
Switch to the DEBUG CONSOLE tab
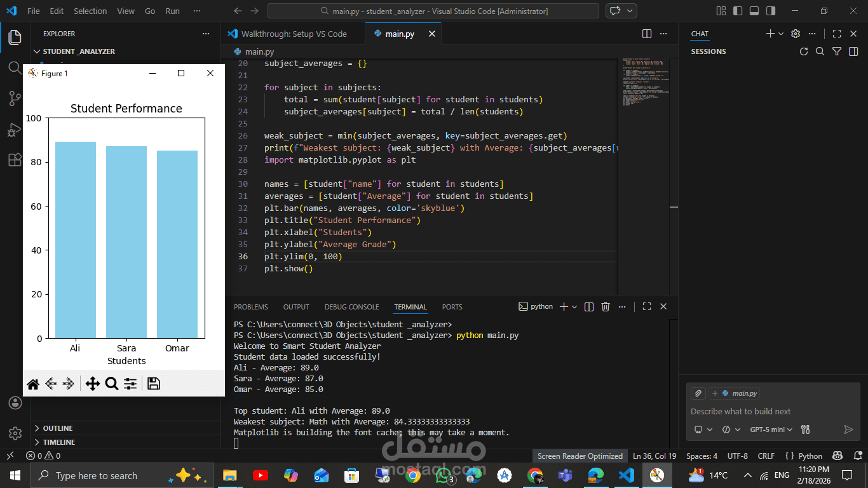pos(351,307)
